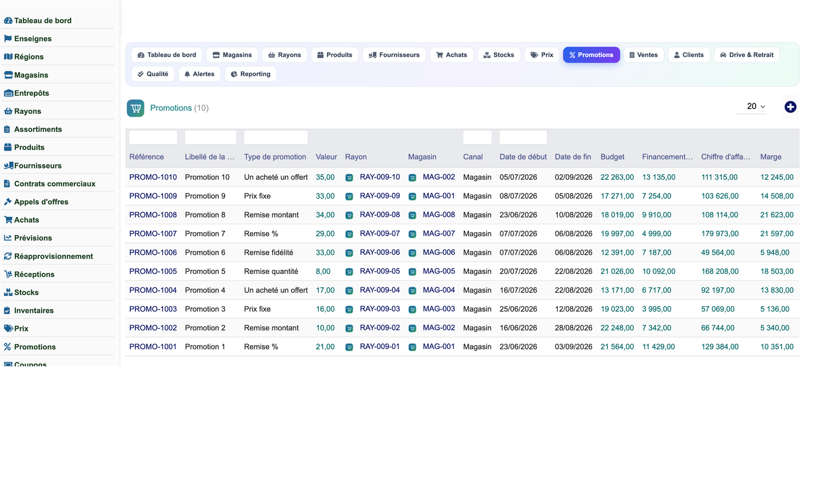The width and height of the screenshot is (815, 504).
Task: Click the Stocks boxes icon in sidebar
Action: (x=8, y=293)
